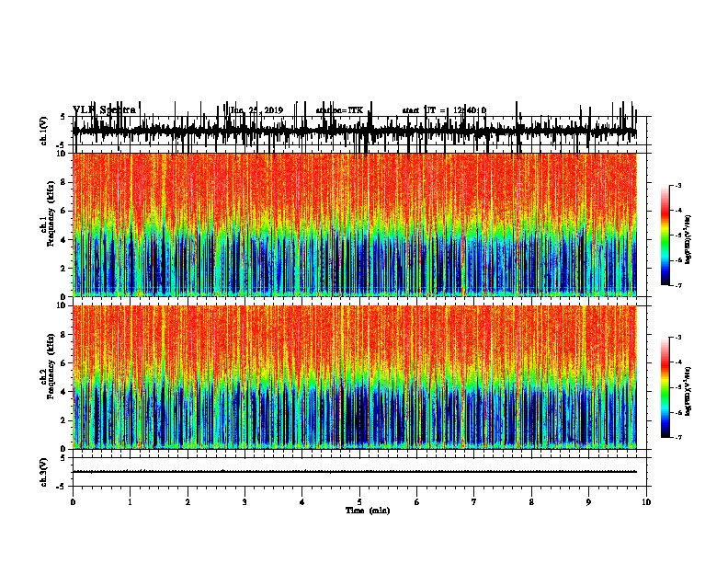
Task: Click time axis tick label '9'
Action: [588, 502]
